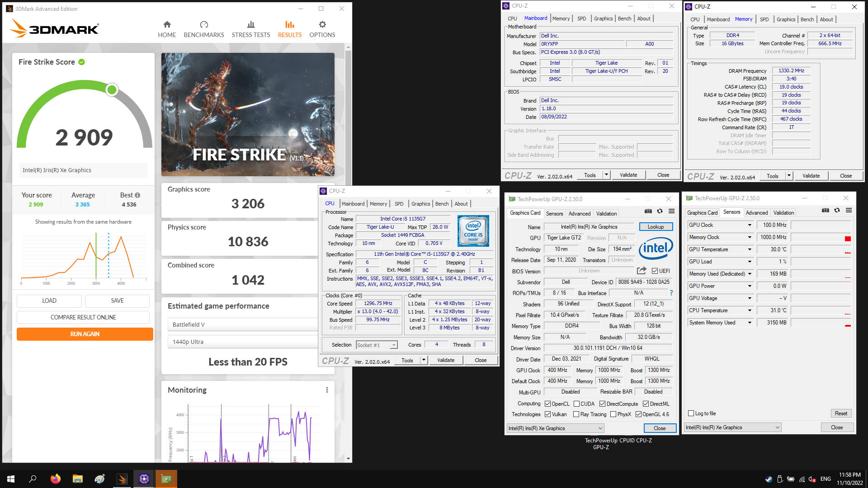Screen dimensions: 868x488
Task: Toggle the DirectCompute checkbox
Action: coord(602,404)
